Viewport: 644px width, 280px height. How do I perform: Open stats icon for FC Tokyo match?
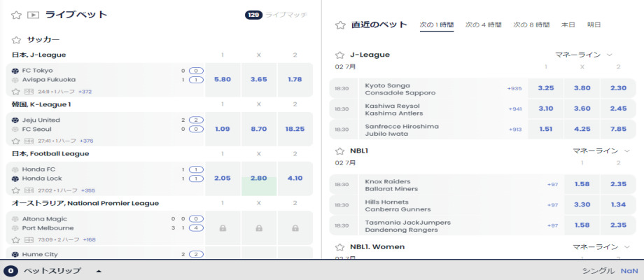pos(29,92)
